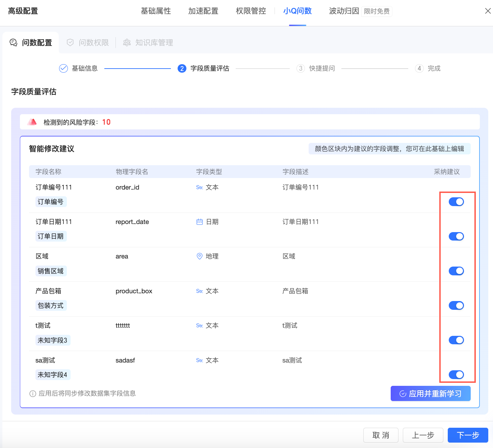The image size is (493, 448).
Task: Click the date type icon for report_date
Action: pyautogui.click(x=200, y=222)
